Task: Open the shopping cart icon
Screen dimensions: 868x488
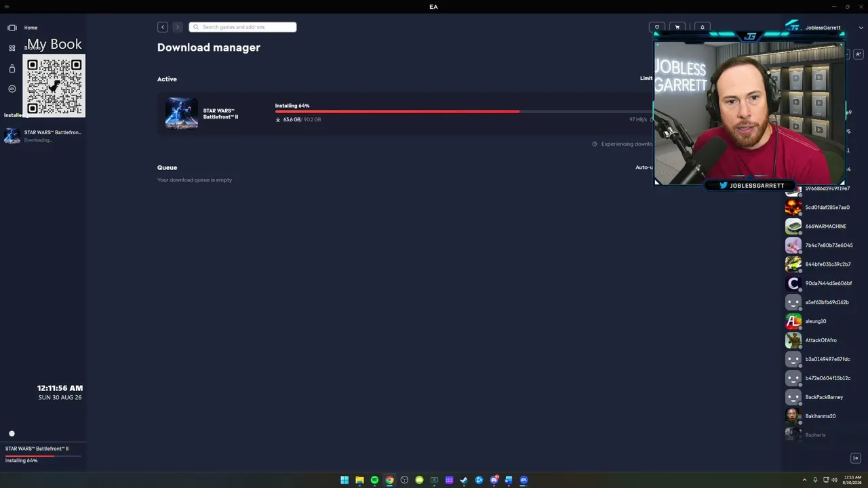Action: 677,27
